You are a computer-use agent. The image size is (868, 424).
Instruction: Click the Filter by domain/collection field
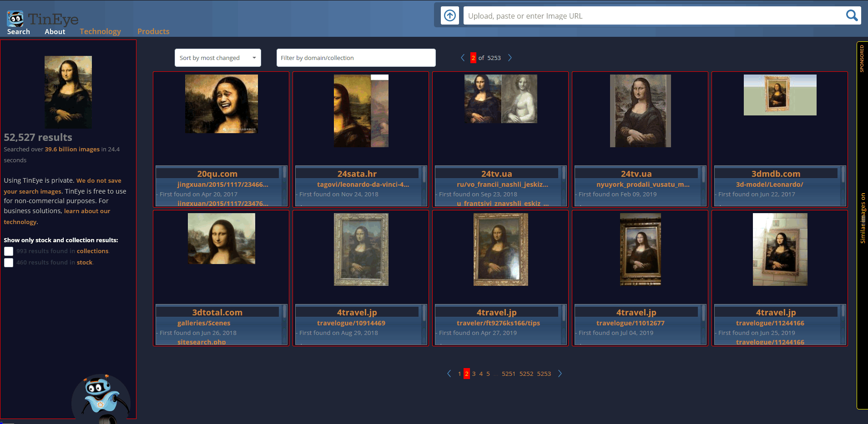click(356, 58)
